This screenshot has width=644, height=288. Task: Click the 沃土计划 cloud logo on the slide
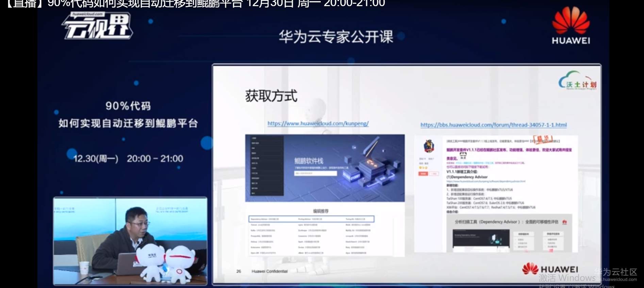point(577,80)
